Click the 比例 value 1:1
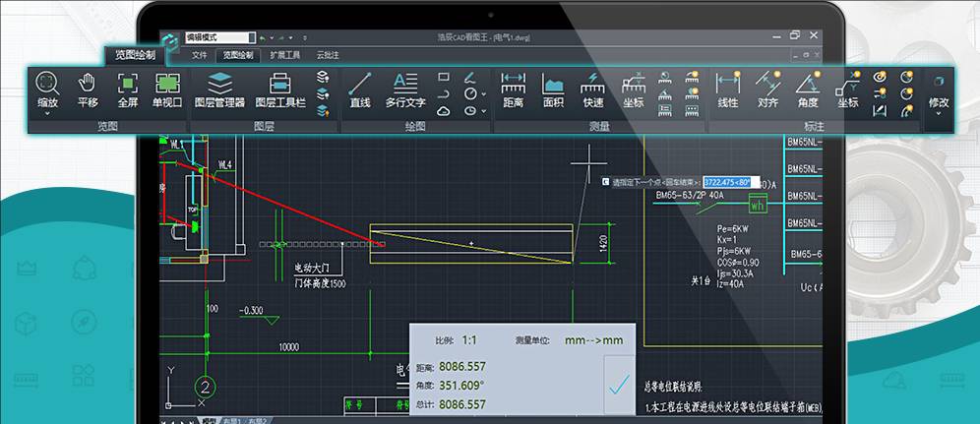The width and height of the screenshot is (980, 424). coord(469,340)
